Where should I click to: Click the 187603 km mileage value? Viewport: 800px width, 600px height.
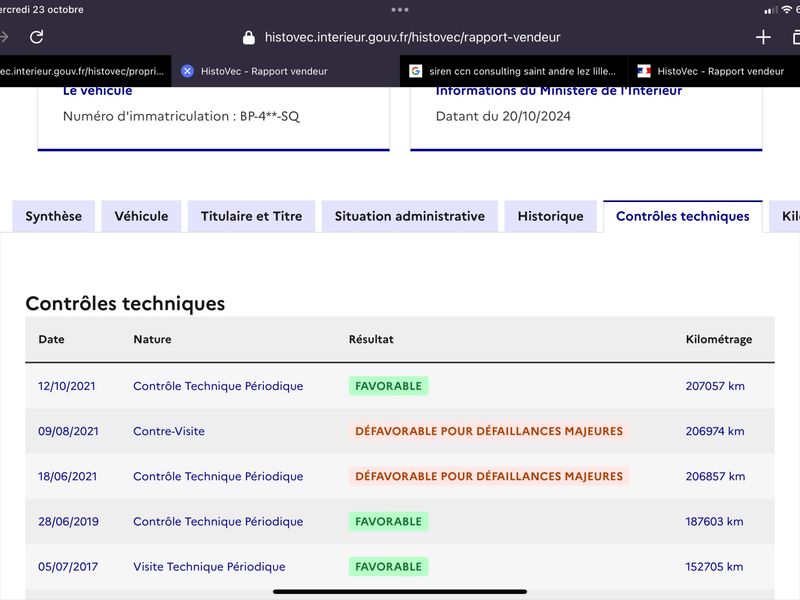pos(714,521)
